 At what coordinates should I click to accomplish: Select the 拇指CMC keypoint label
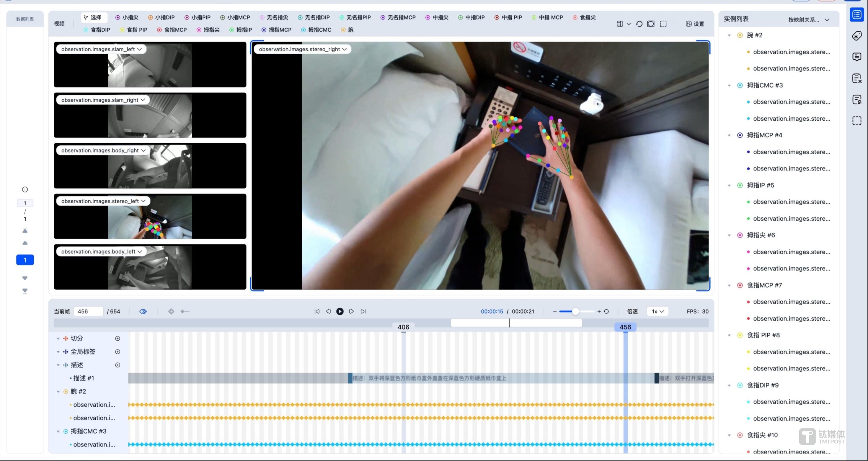coord(316,29)
